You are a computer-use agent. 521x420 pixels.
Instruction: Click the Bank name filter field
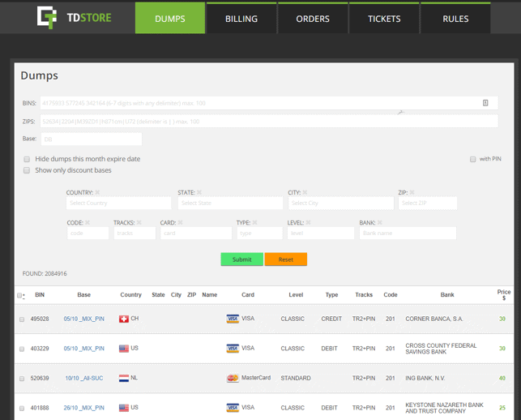coord(408,234)
